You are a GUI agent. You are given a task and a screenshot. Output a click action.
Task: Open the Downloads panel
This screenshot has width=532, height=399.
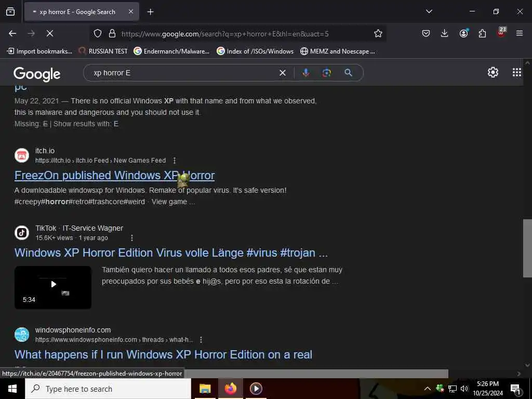[x=445, y=33]
